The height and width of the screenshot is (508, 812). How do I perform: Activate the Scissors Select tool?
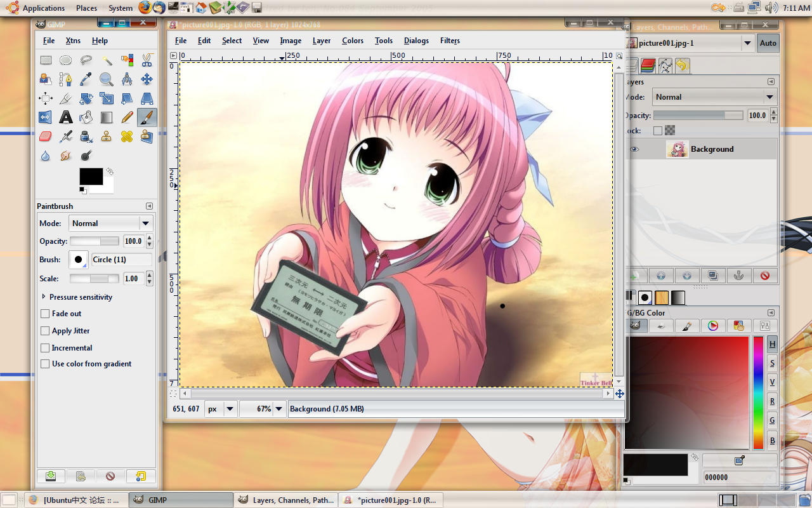[147, 60]
